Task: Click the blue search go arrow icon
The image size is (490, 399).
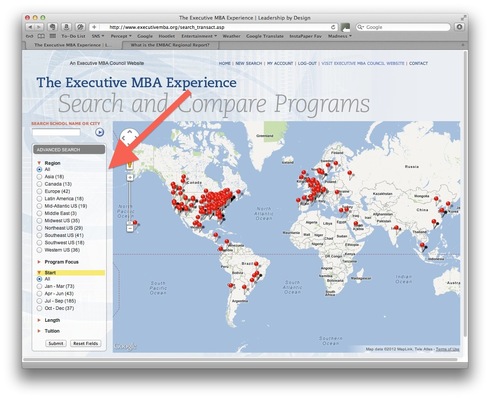Action: point(99,132)
